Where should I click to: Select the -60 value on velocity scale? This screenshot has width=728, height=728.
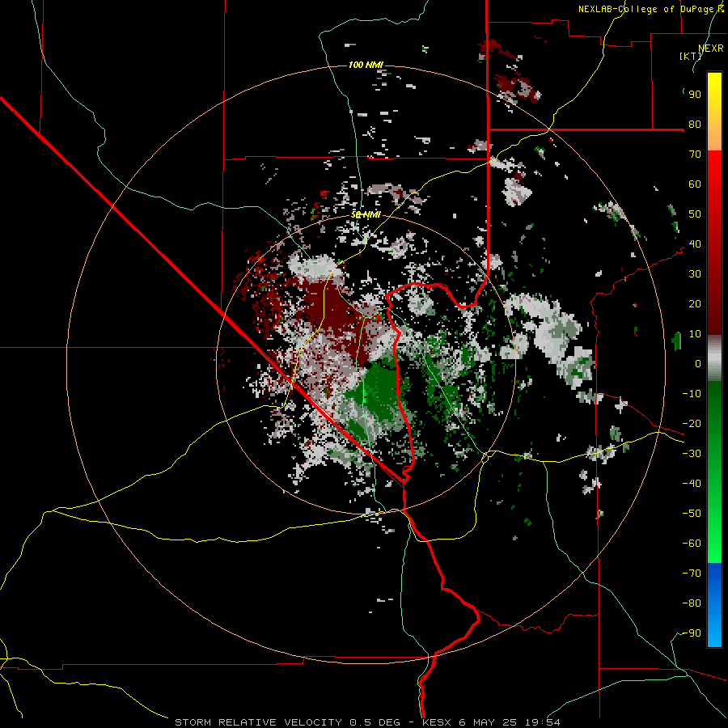(692, 544)
